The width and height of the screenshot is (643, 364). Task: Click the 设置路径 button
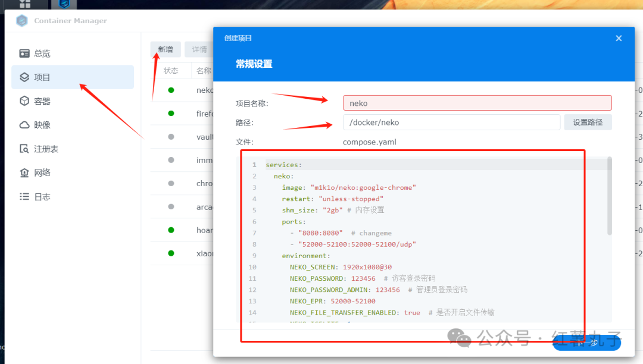588,123
